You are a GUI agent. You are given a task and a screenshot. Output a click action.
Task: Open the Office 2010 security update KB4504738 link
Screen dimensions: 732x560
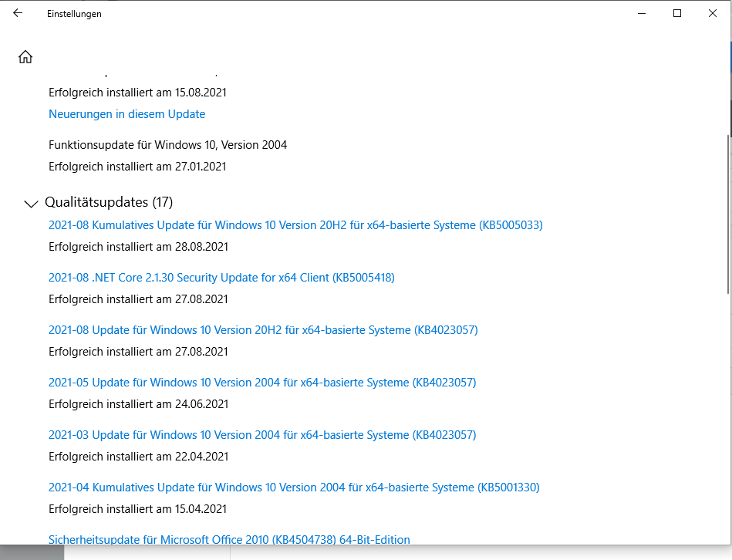tap(229, 539)
